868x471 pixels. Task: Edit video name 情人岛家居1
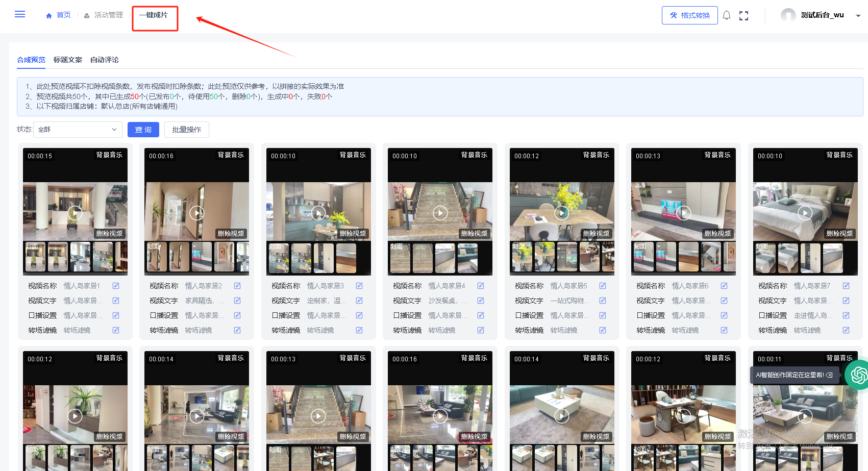point(116,286)
